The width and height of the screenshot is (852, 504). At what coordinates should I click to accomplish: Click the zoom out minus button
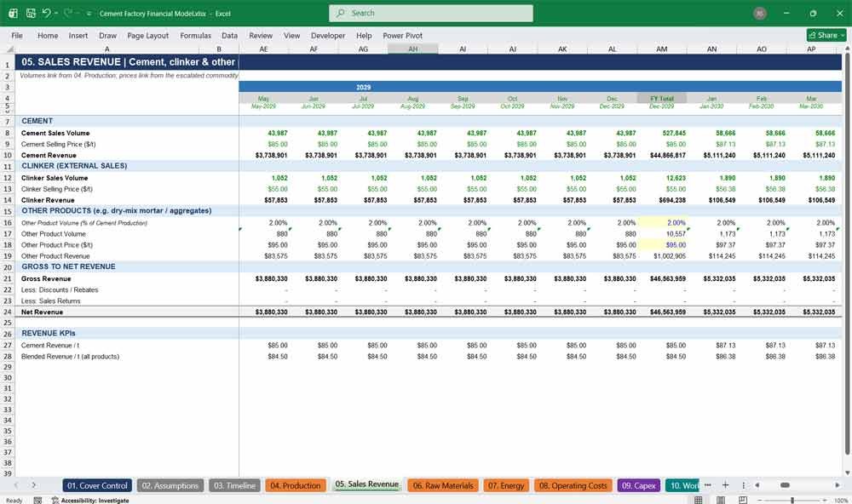760,501
